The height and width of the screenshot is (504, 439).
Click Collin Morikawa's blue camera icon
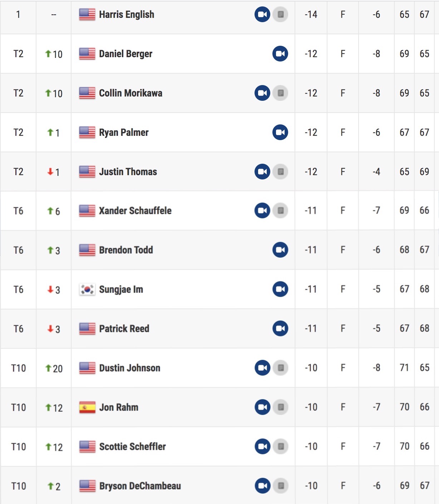(x=262, y=93)
